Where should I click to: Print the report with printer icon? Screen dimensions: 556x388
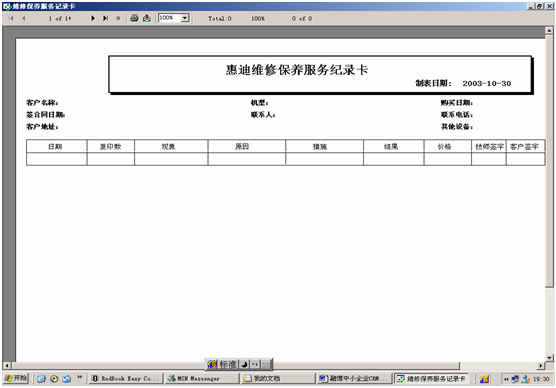click(x=134, y=18)
